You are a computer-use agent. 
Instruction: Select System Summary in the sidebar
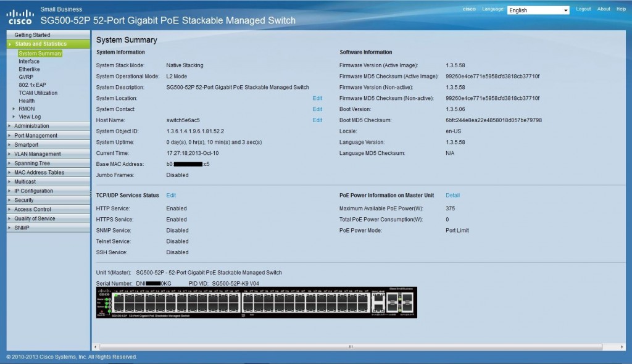click(x=40, y=53)
